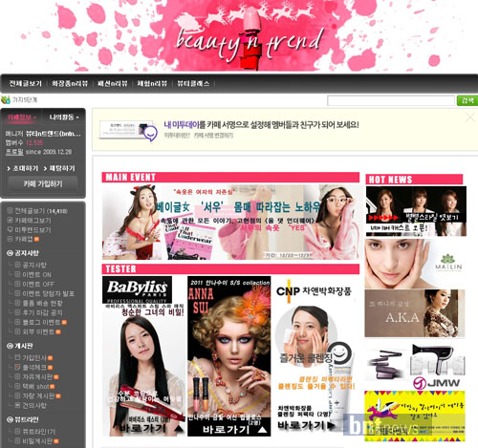Open the 물품 배송 현황 board
478x448 pixels.
point(42,303)
